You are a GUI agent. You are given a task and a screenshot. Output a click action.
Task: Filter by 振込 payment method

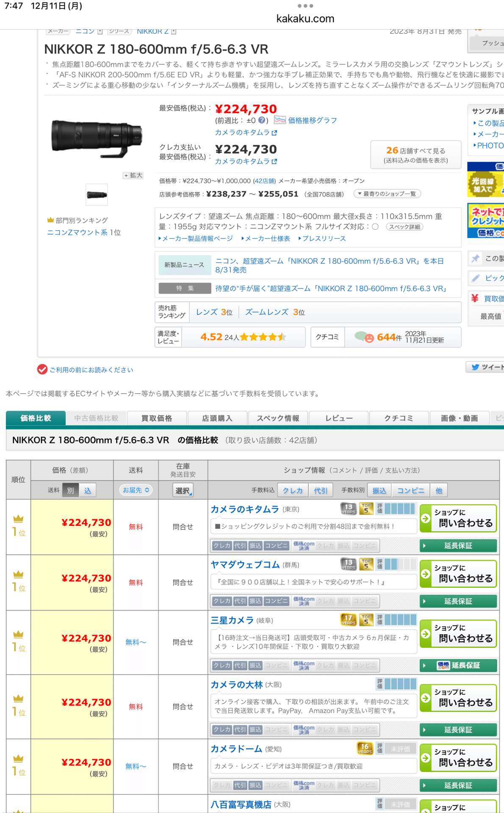pyautogui.click(x=379, y=490)
